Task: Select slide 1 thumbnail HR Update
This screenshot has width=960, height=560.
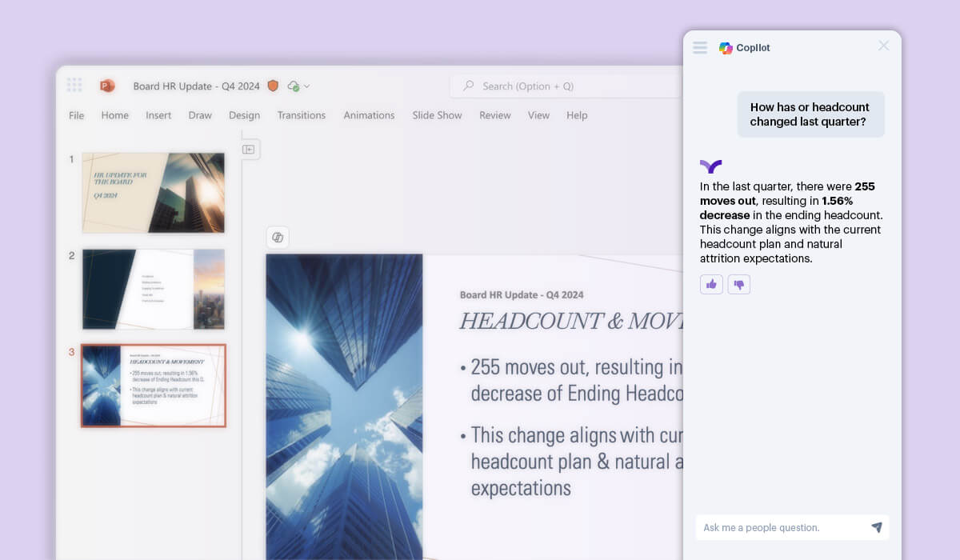Action: coord(154,193)
